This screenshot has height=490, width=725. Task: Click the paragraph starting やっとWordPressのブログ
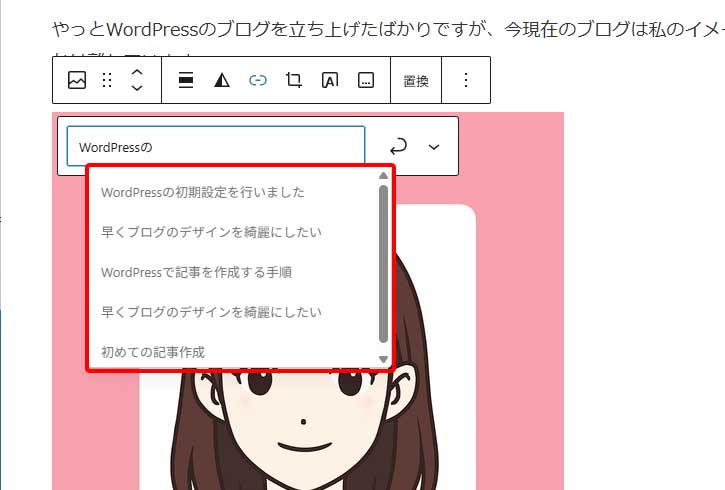[388, 29]
